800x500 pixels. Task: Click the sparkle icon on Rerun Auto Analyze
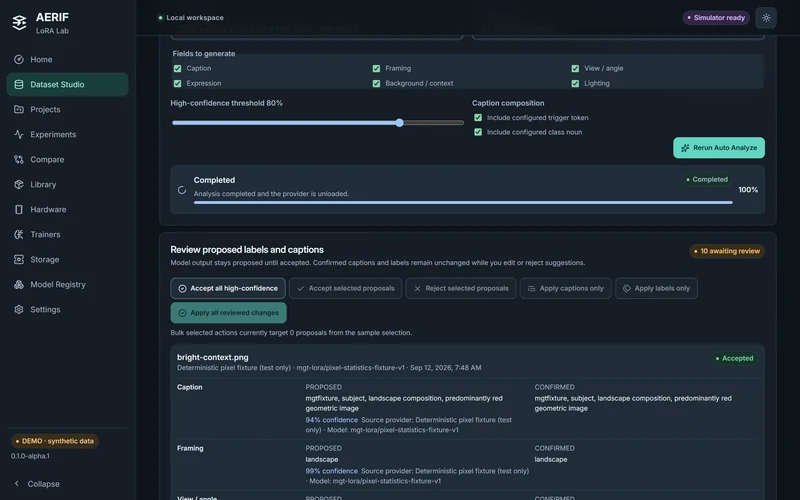(685, 148)
